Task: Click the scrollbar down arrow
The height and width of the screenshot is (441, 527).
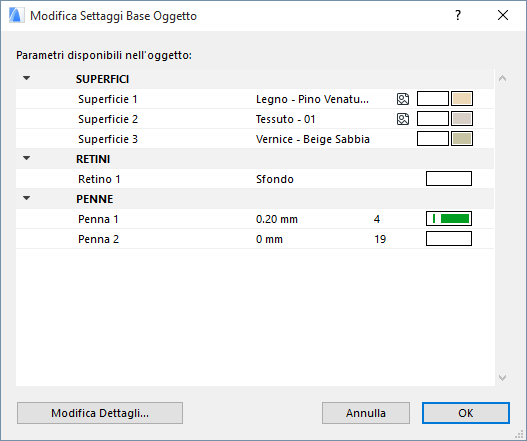Action: (x=502, y=377)
